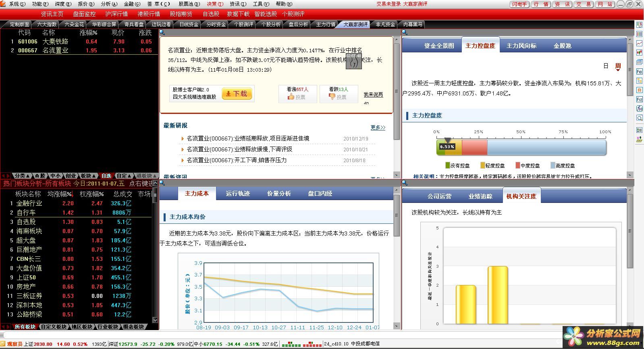
Task: Click the checklist options sidebar icon
Action: (640, 130)
